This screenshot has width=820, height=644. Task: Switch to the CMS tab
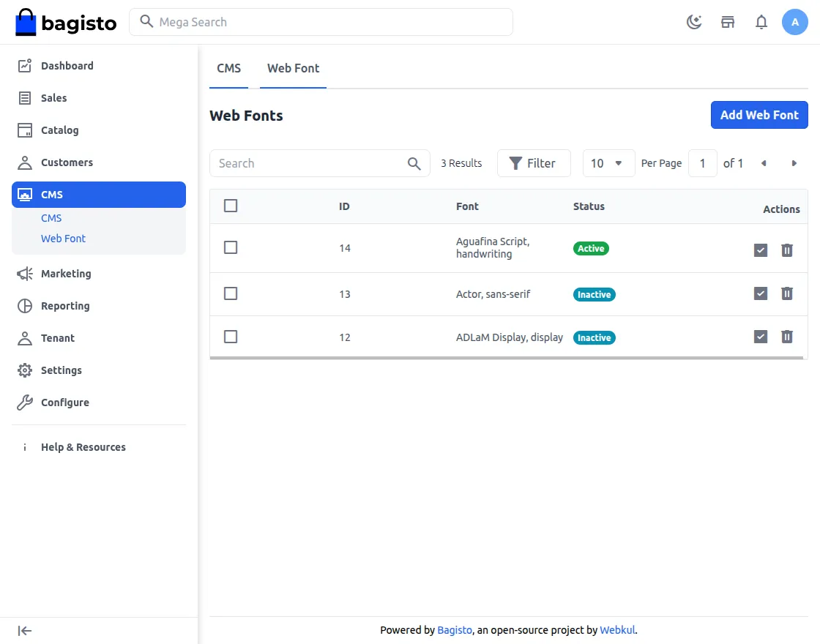click(x=229, y=69)
